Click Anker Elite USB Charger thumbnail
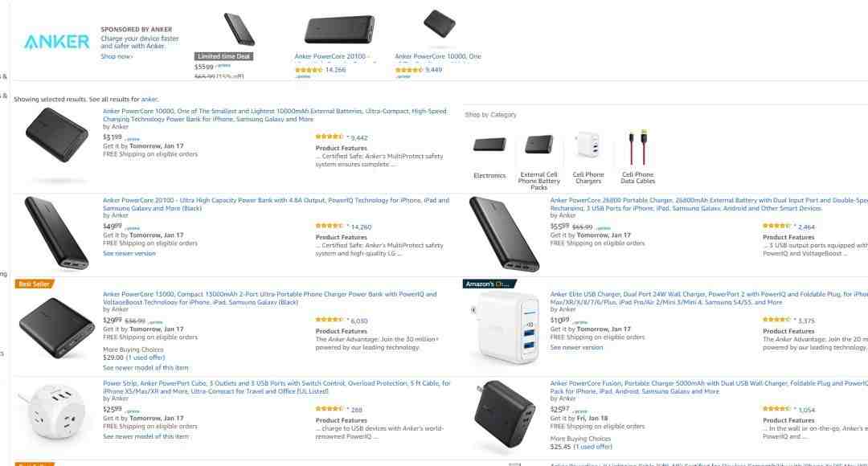This screenshot has width=868, height=466. click(506, 328)
